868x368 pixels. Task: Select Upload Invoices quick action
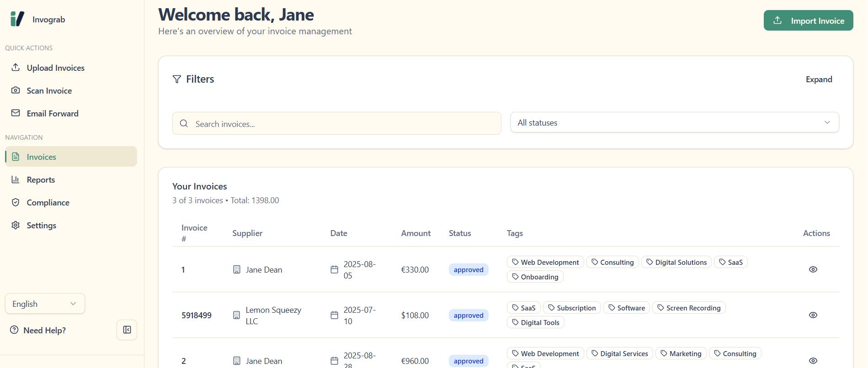click(55, 68)
